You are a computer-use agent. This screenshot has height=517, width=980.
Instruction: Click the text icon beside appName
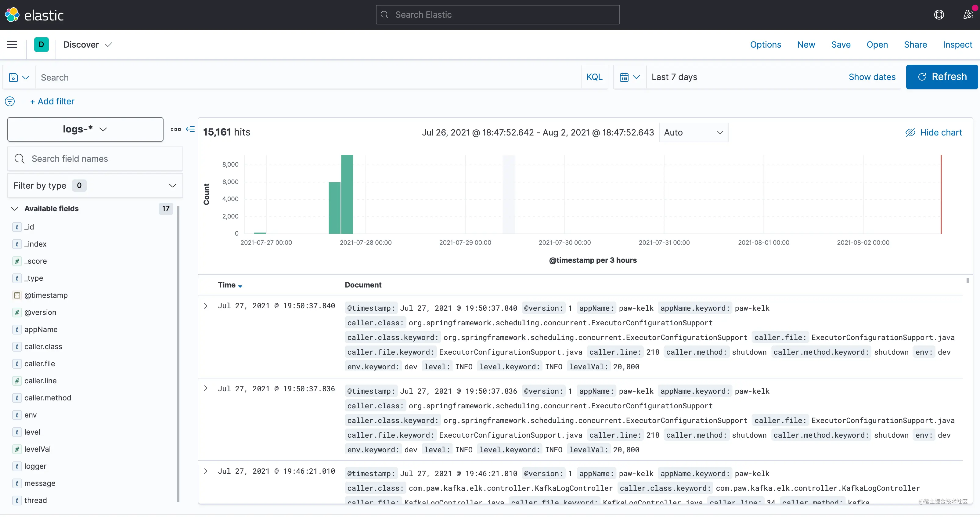point(17,329)
